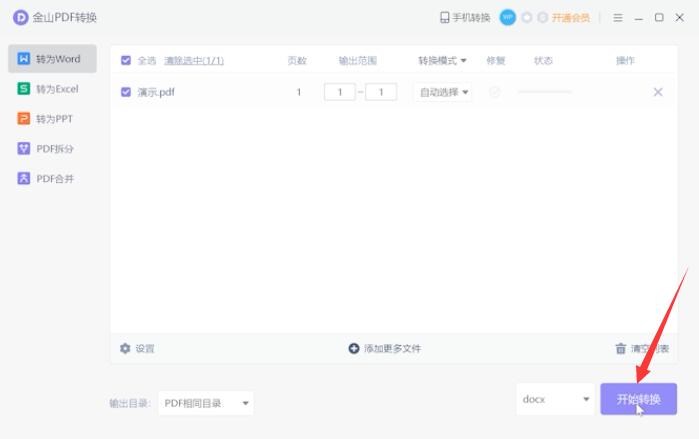The image size is (699, 439).
Task: Maximize the 金山PDF转换 window
Action: click(x=659, y=17)
